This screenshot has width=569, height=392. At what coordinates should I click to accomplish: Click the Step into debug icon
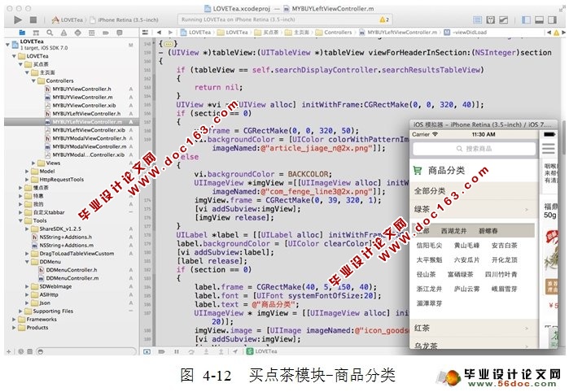206,351
